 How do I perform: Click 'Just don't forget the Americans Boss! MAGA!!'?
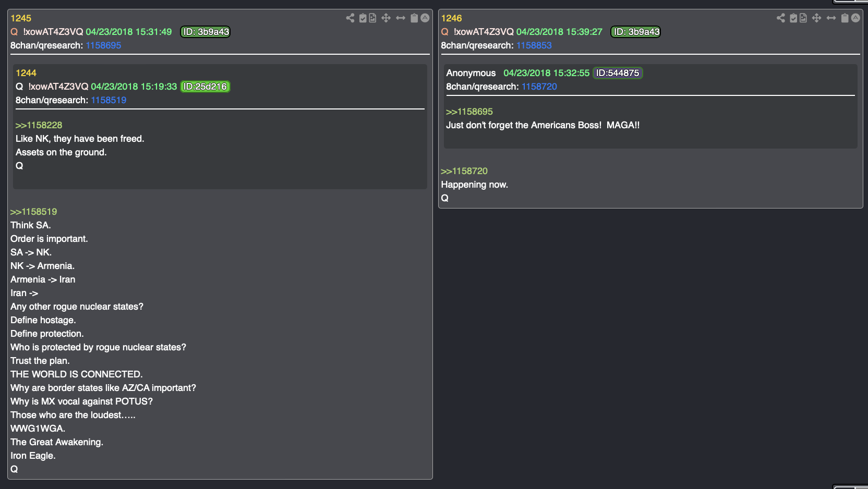pos(543,125)
